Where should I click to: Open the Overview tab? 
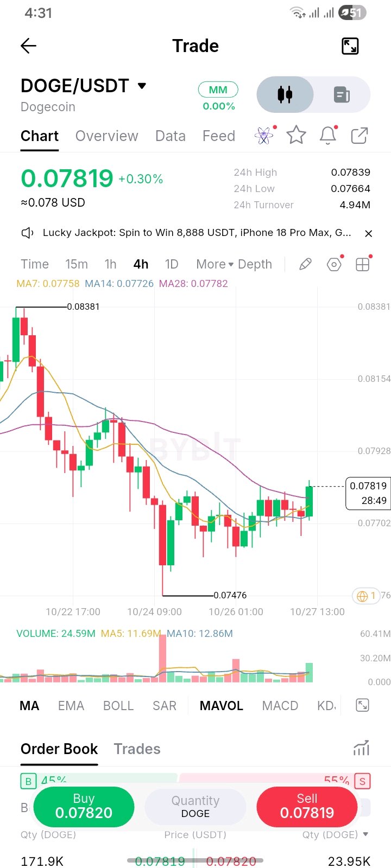[x=107, y=136]
